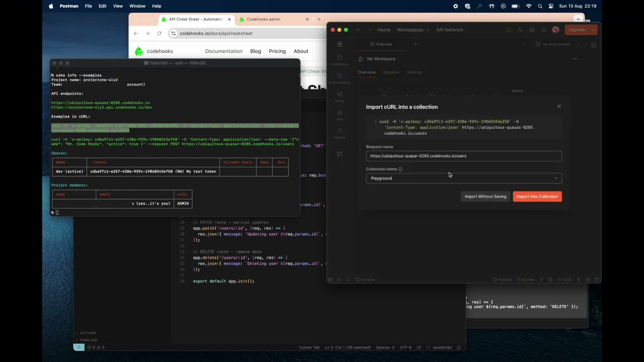Open Postbot in Postman footer
The width and height of the screenshot is (644, 362).
coord(502,280)
